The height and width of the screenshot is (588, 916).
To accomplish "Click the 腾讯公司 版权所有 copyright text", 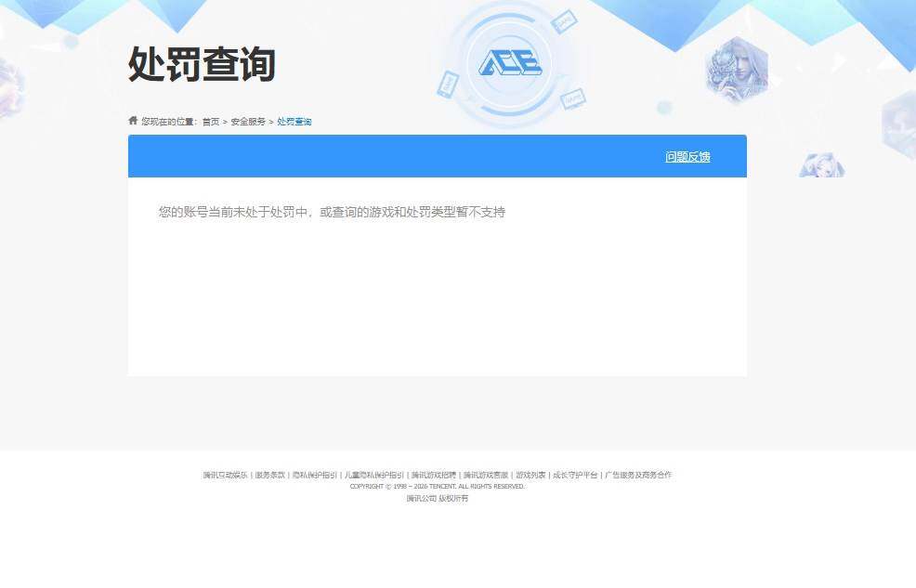I will click(x=437, y=498).
